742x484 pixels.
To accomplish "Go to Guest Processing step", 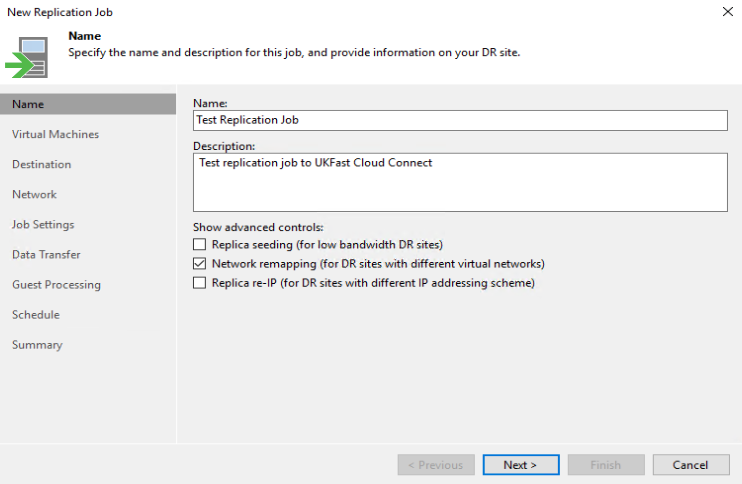I will point(56,284).
